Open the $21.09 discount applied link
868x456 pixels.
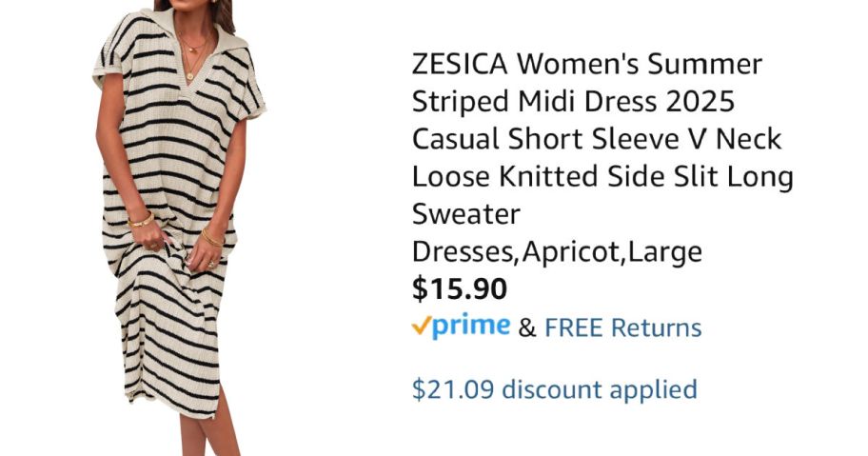(x=554, y=389)
